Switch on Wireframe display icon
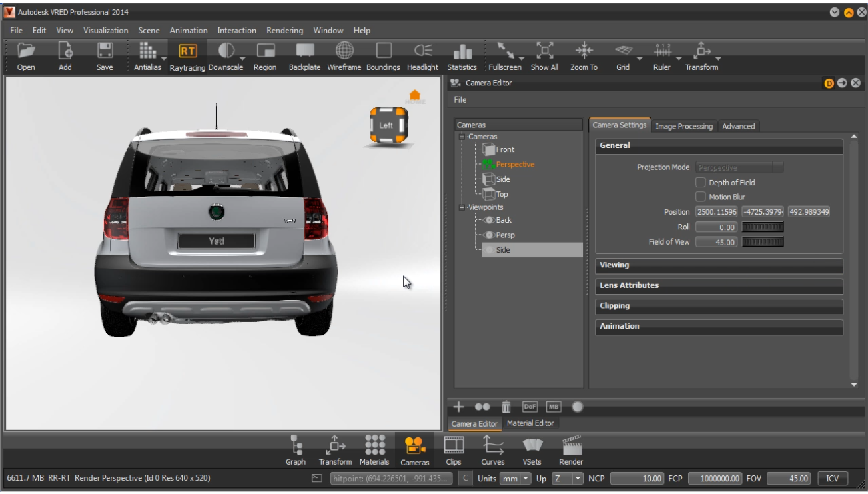The image size is (868, 494). pos(344,51)
